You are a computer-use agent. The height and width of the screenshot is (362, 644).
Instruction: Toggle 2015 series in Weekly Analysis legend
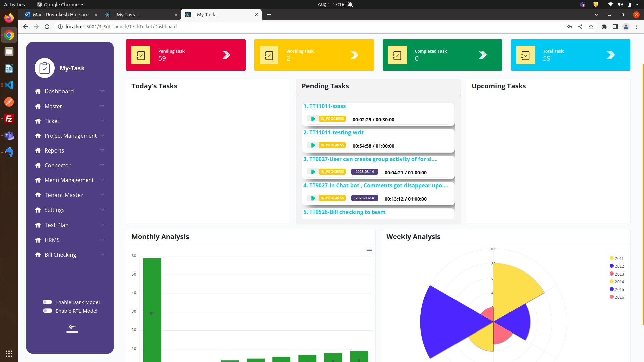pos(616,289)
